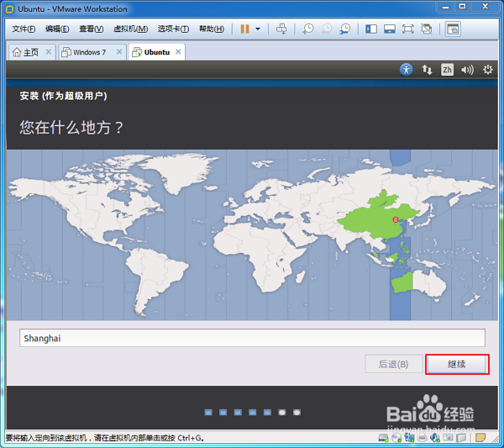Open the 编辑(E) menu
The height and width of the screenshot is (448, 504).
click(57, 29)
